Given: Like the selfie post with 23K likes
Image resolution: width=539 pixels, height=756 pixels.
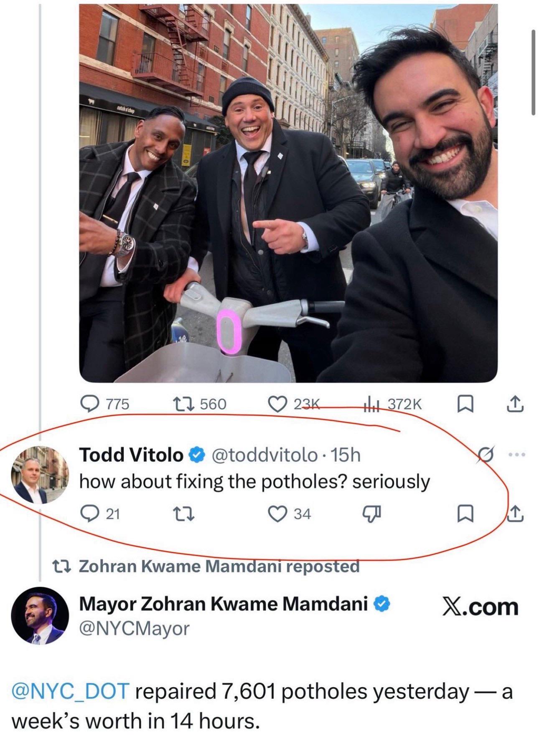Looking at the screenshot, I should pyautogui.click(x=276, y=404).
